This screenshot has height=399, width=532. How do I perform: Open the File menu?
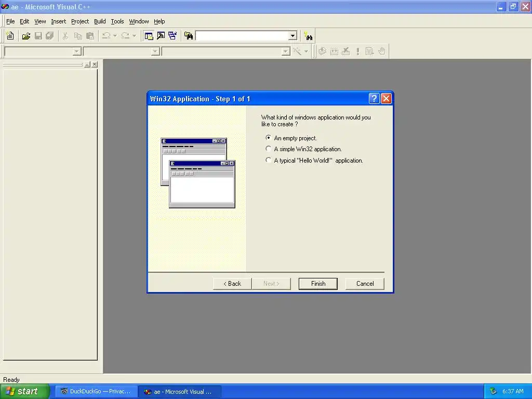[10, 21]
